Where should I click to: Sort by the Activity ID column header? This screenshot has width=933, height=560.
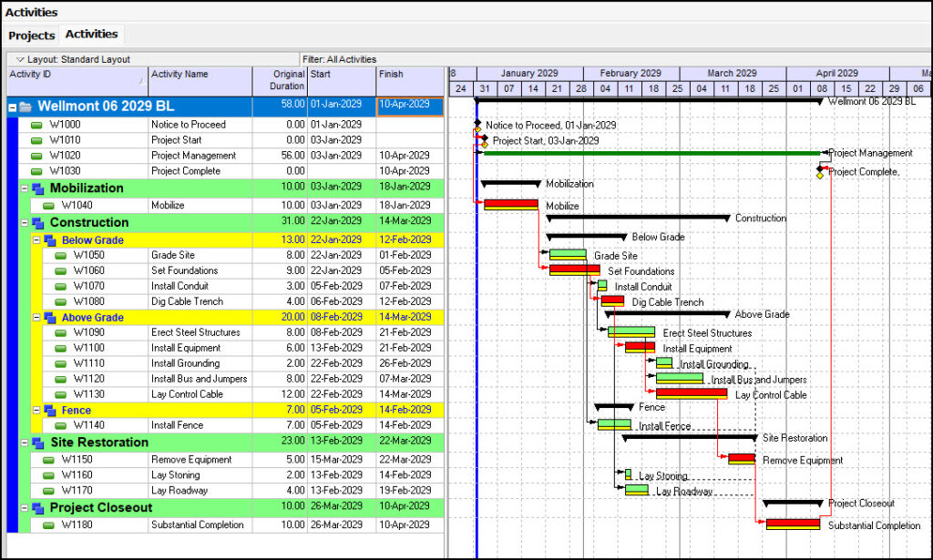coord(77,81)
